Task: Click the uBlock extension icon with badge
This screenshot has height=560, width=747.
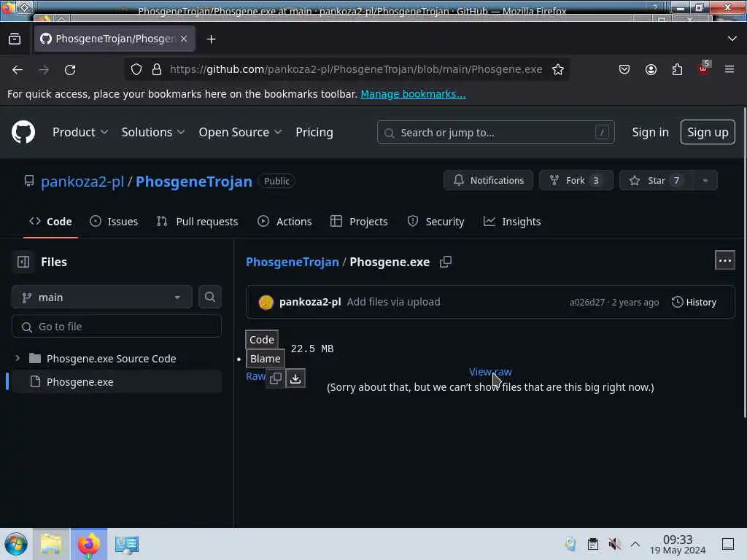Action: tap(704, 69)
